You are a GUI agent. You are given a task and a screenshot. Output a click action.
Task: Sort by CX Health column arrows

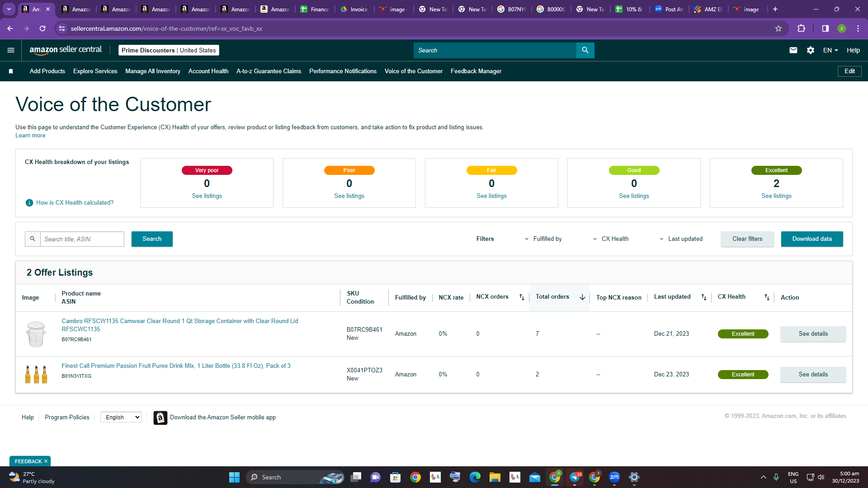pyautogui.click(x=767, y=297)
